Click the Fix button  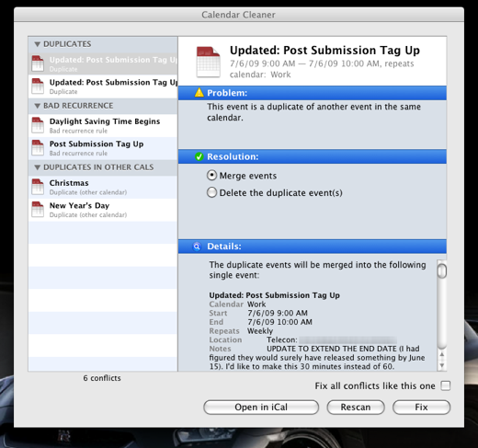click(421, 408)
